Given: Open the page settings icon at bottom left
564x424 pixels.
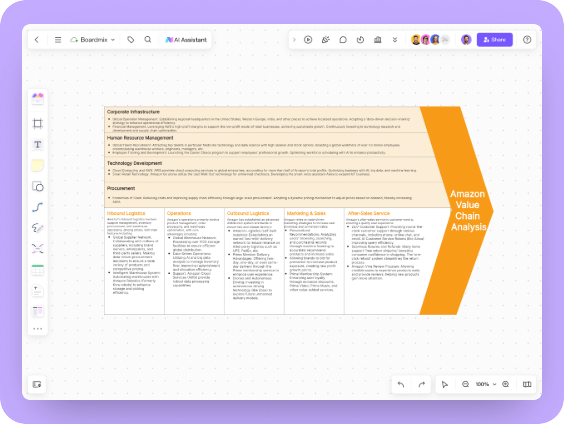Looking at the screenshot, I should pyautogui.click(x=37, y=384).
